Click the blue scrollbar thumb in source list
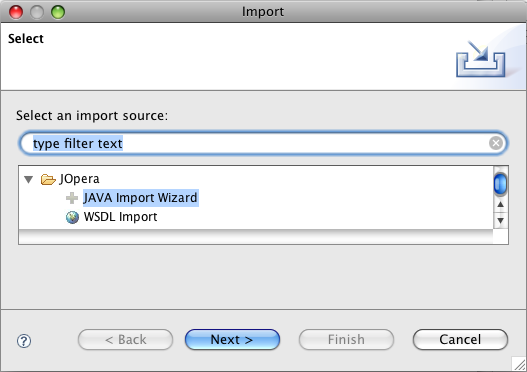The height and width of the screenshot is (372, 527). [500, 183]
